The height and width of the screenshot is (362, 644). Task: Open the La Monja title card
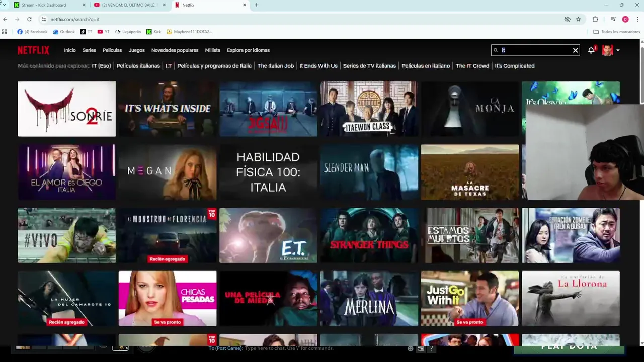click(469, 109)
